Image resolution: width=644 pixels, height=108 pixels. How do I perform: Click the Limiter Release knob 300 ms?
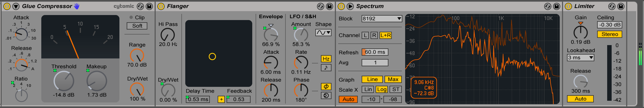click(580, 82)
